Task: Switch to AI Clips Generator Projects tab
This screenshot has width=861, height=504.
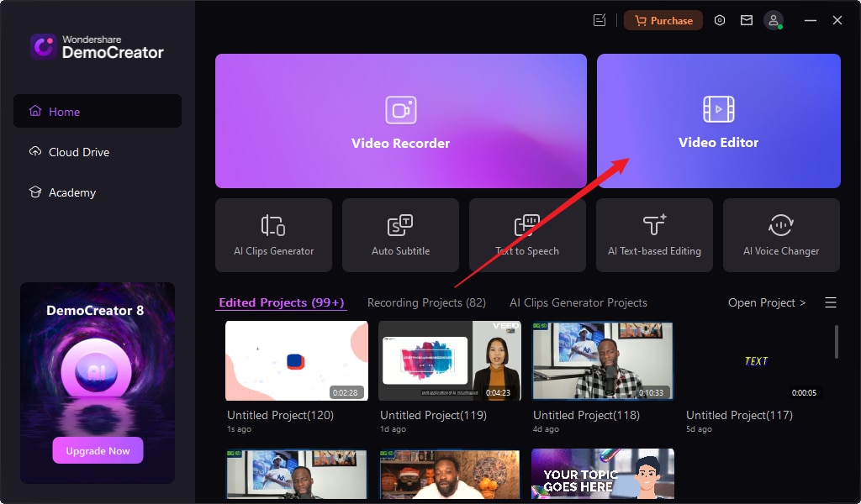Action: pos(578,302)
